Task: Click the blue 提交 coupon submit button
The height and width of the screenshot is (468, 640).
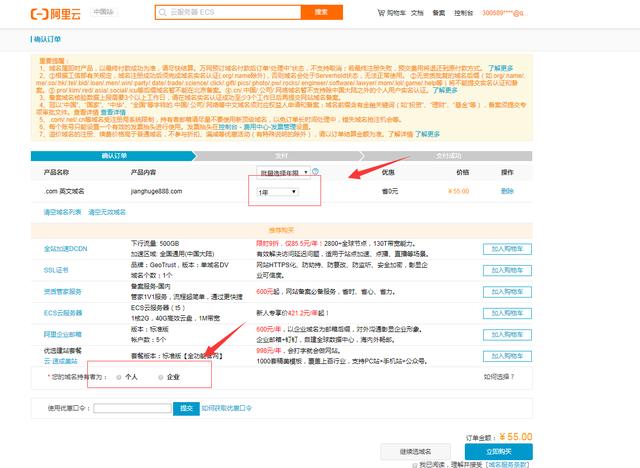Action: pyautogui.click(x=186, y=408)
